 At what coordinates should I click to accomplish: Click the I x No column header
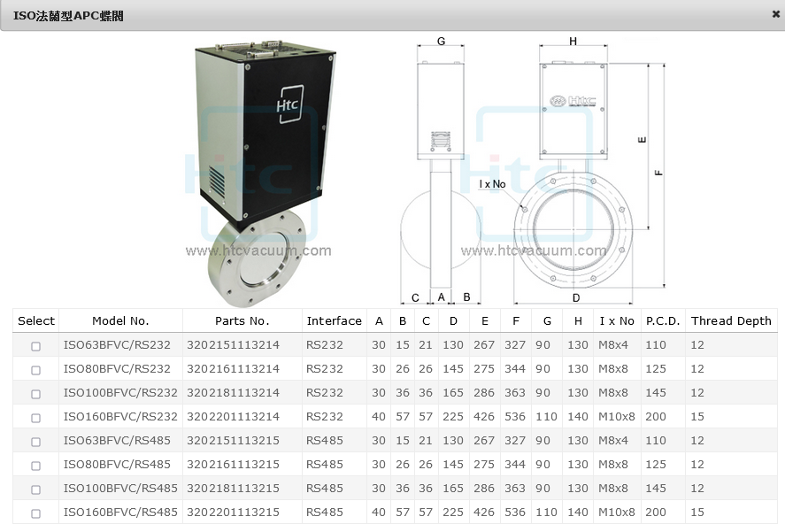[x=616, y=321]
